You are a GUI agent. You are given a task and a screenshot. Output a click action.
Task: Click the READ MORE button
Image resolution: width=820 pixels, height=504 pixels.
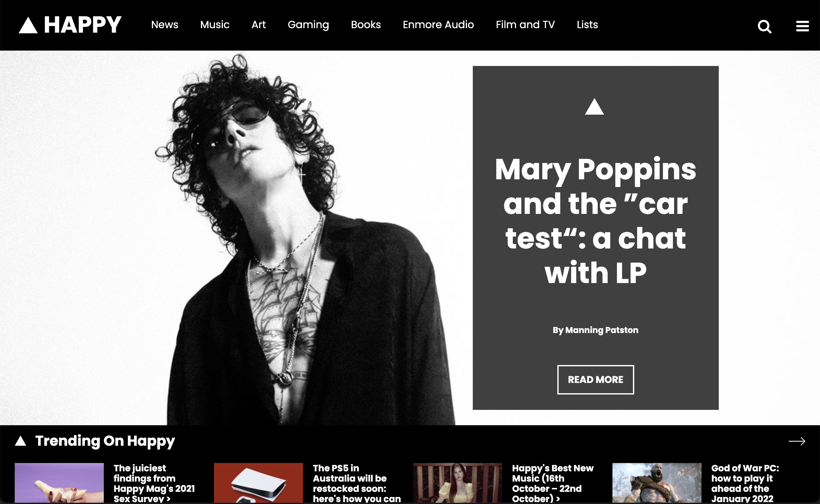point(595,380)
